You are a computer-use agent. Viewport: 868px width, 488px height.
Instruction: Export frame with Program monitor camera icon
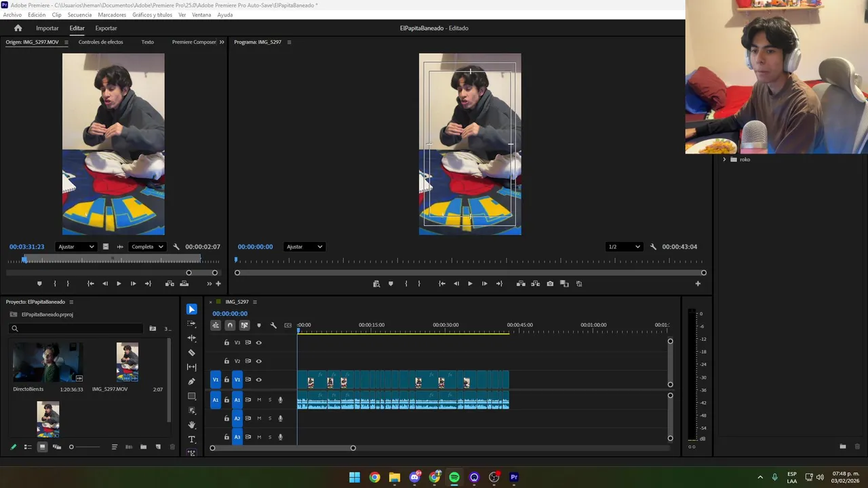click(550, 283)
